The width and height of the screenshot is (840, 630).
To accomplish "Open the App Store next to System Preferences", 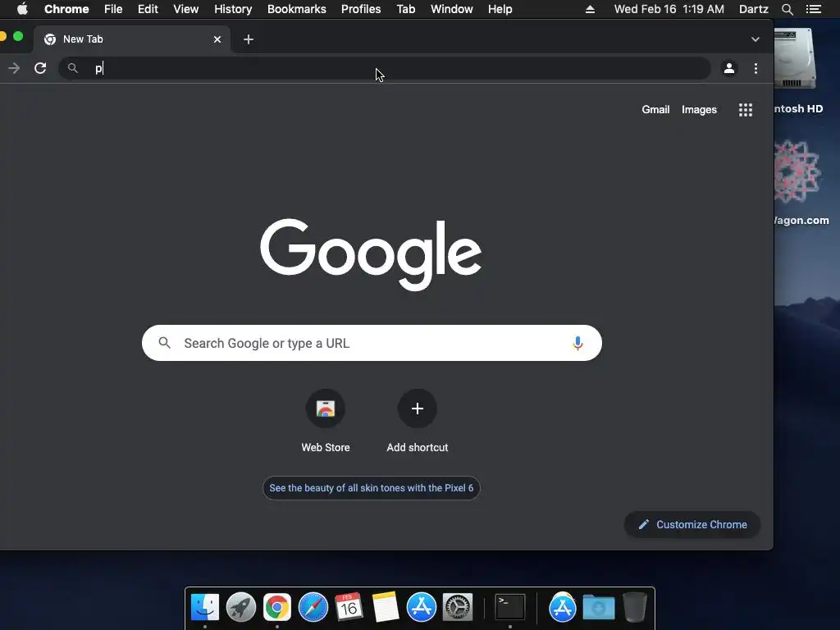I will click(x=421, y=607).
